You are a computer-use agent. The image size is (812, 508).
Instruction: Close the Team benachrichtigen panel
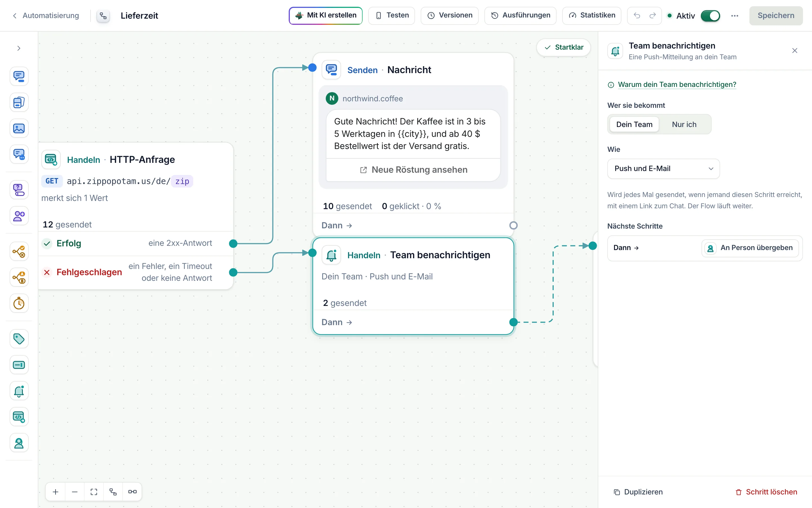[x=795, y=51]
